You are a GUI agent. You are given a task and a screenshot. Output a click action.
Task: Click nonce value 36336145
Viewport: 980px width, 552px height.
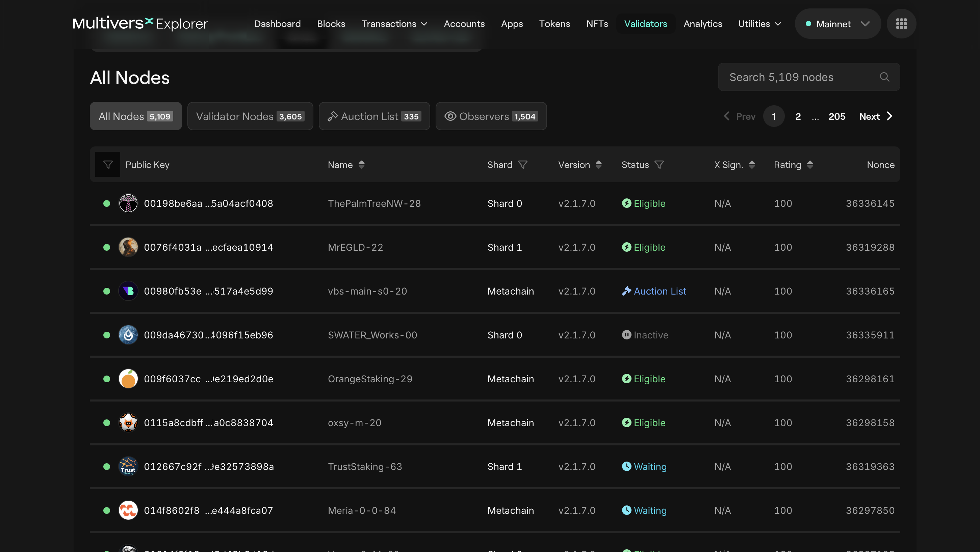pyautogui.click(x=870, y=203)
